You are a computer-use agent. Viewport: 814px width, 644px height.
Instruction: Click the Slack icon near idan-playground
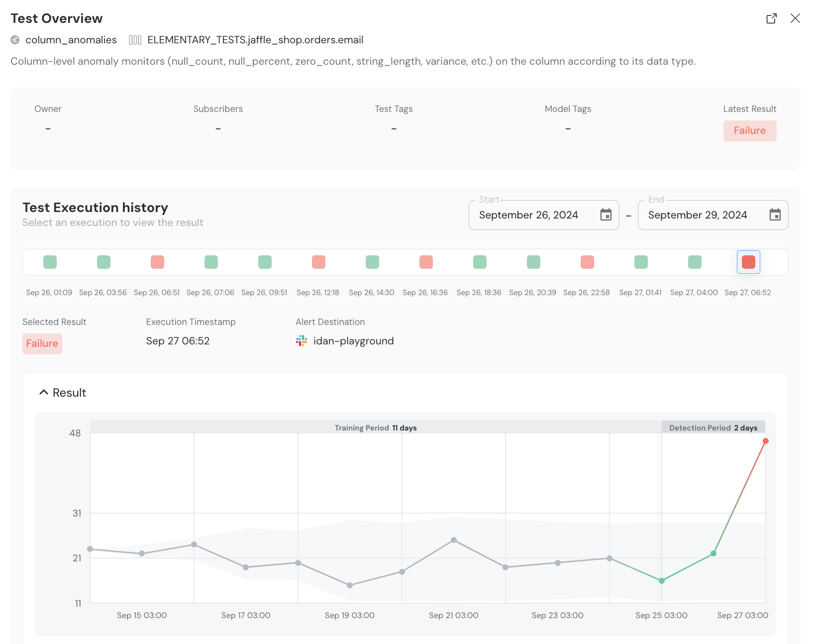(x=302, y=341)
